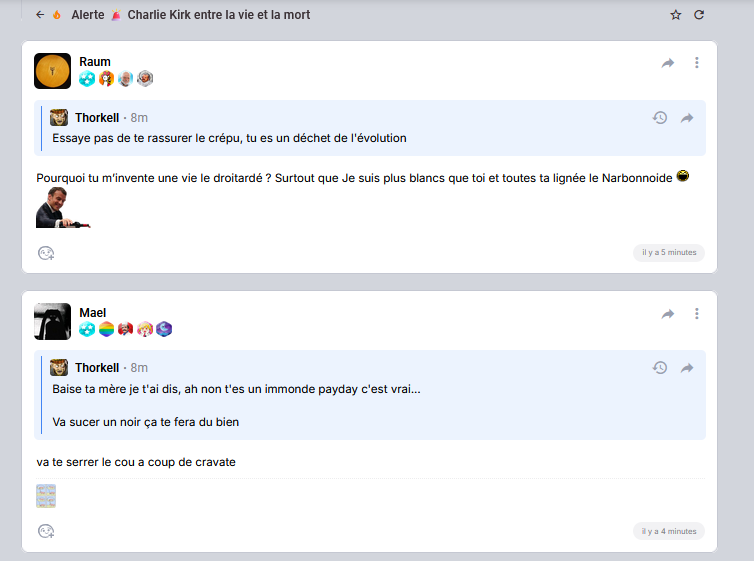Open Mael's profile avatar
Screen dimensions: 754x561
point(52,321)
